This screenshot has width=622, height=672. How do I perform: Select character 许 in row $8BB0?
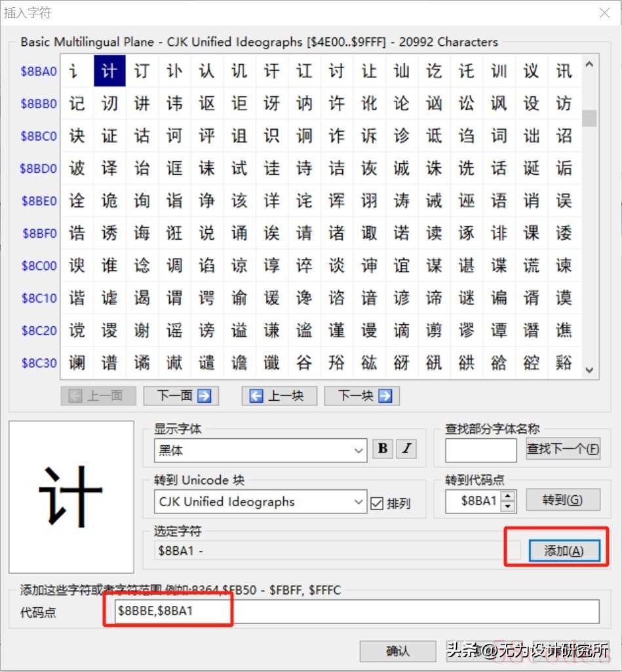point(337,103)
